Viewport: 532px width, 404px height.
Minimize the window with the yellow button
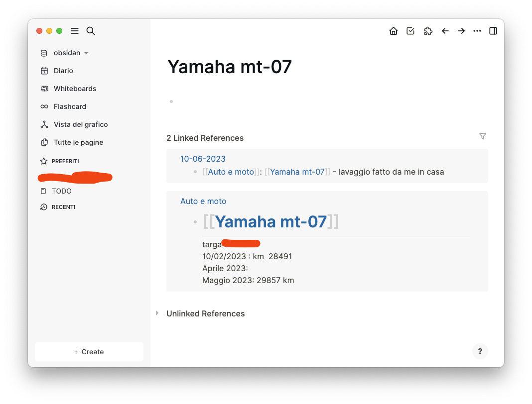coord(49,31)
